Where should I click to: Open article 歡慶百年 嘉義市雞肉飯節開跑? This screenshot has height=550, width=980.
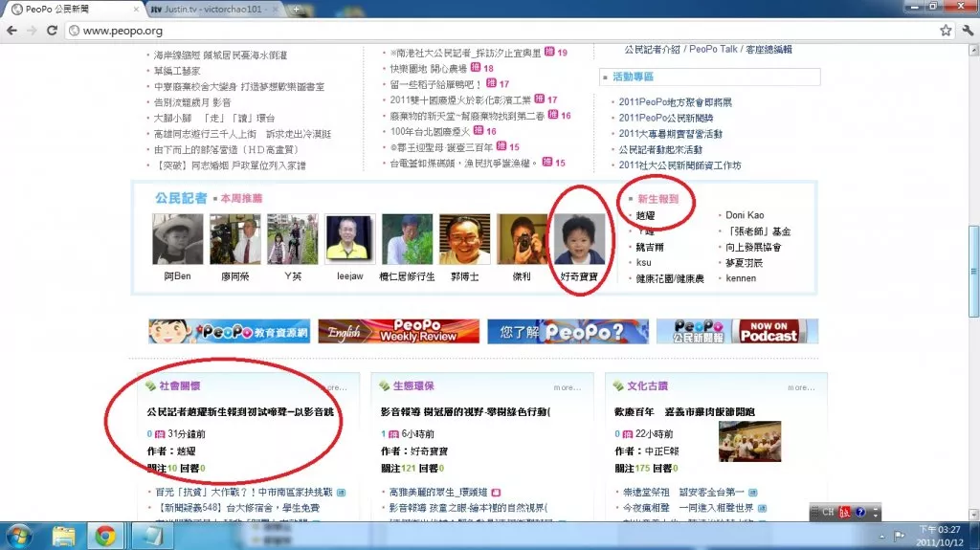684,412
